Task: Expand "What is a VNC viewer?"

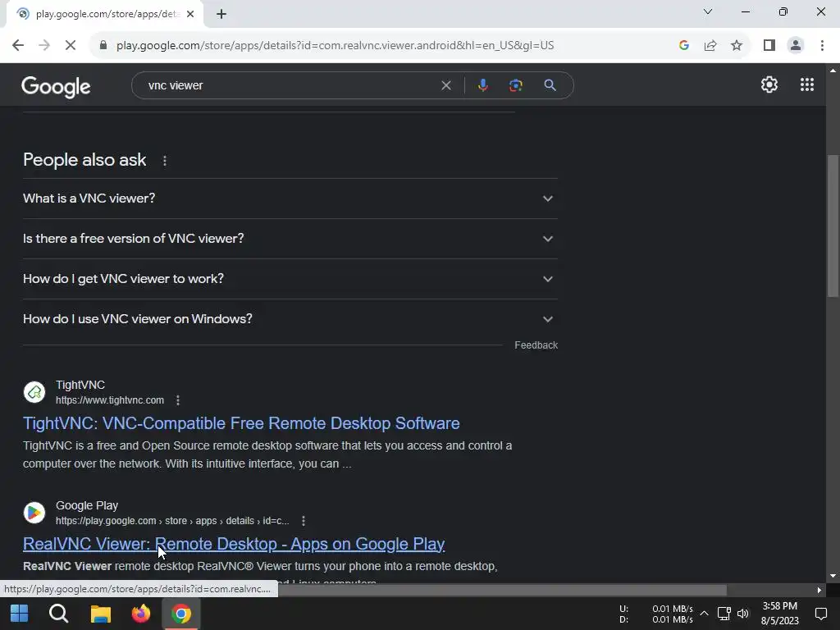Action: click(290, 199)
